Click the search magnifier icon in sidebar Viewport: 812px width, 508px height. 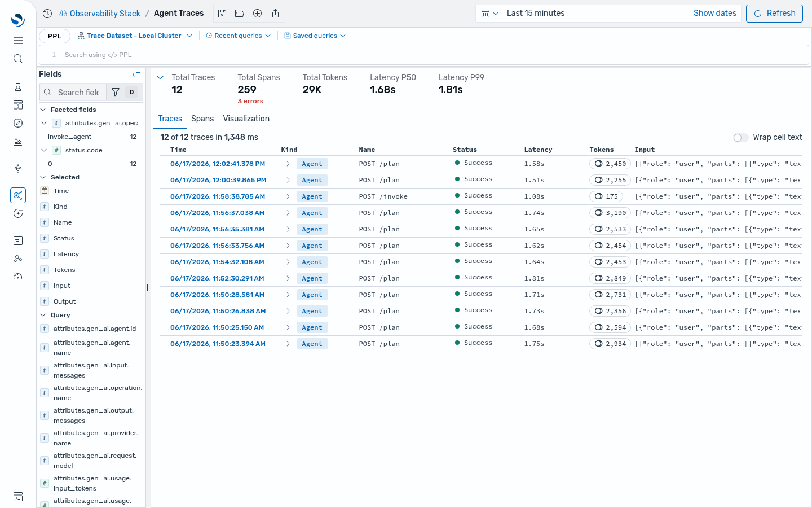tap(18, 59)
